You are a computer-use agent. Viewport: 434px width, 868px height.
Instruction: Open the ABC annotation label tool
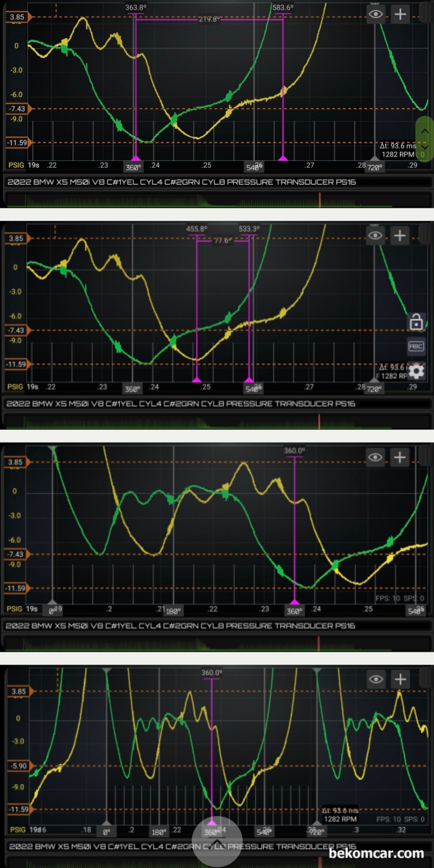coord(416,346)
